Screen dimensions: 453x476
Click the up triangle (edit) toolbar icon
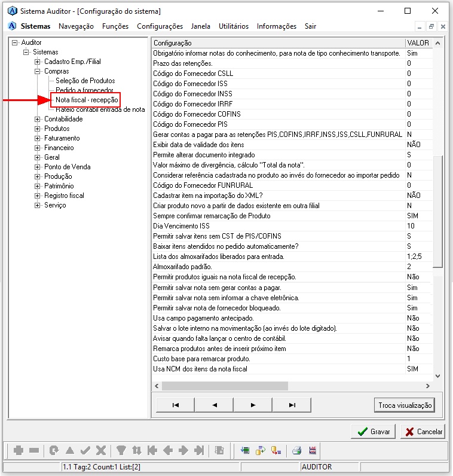(x=70, y=450)
